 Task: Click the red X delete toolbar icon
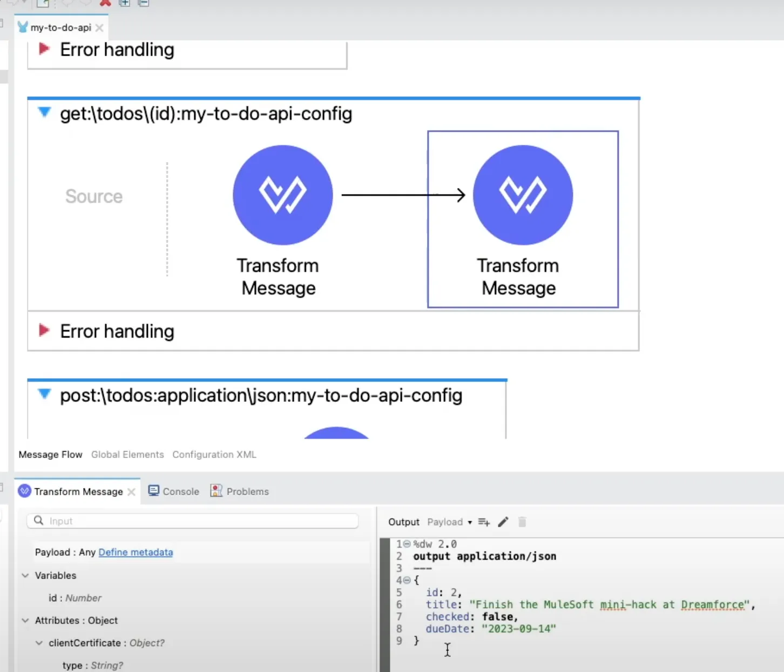(x=105, y=3)
